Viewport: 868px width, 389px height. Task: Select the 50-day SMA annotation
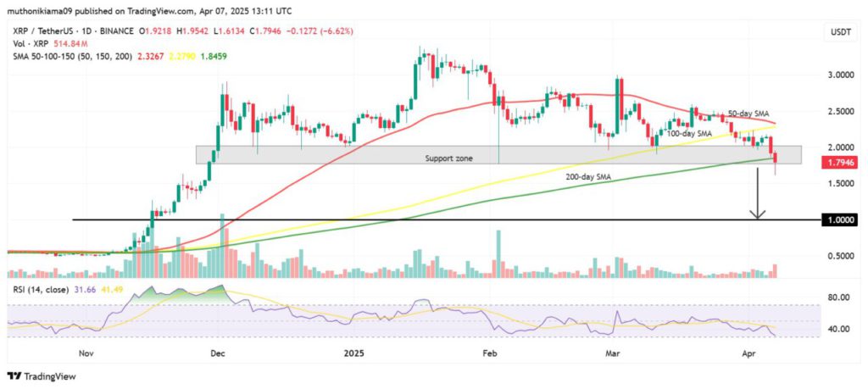(751, 114)
